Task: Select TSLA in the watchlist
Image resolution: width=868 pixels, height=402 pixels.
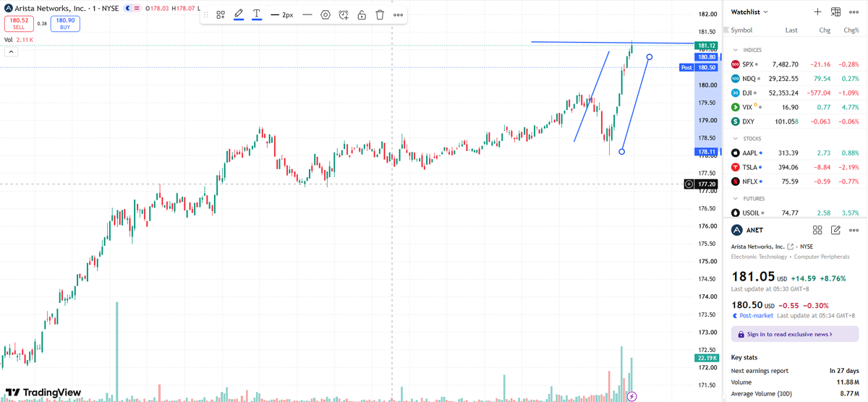Action: click(x=795, y=167)
